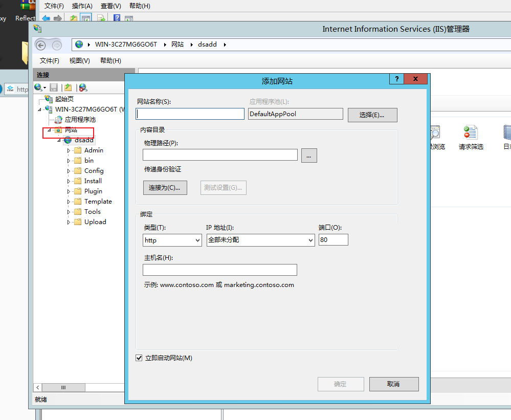Viewport: 511px width, 420px height.
Task: Click the export list icon in the background MMC toolbar
Action: pyautogui.click(x=101, y=18)
